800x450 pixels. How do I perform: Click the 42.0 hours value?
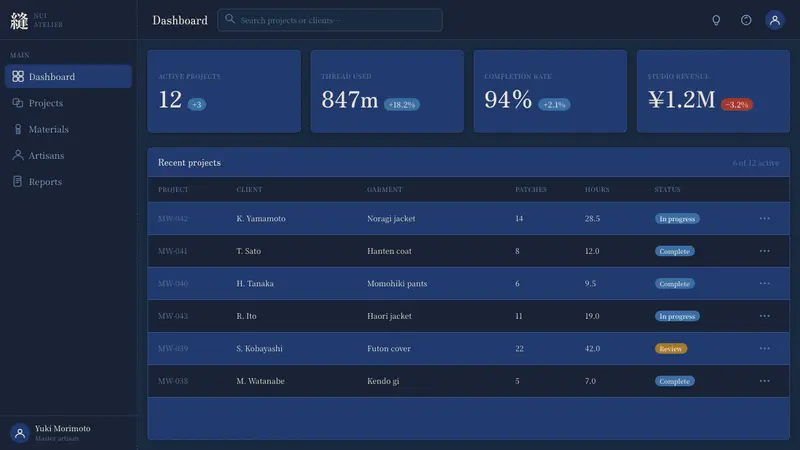click(x=592, y=348)
